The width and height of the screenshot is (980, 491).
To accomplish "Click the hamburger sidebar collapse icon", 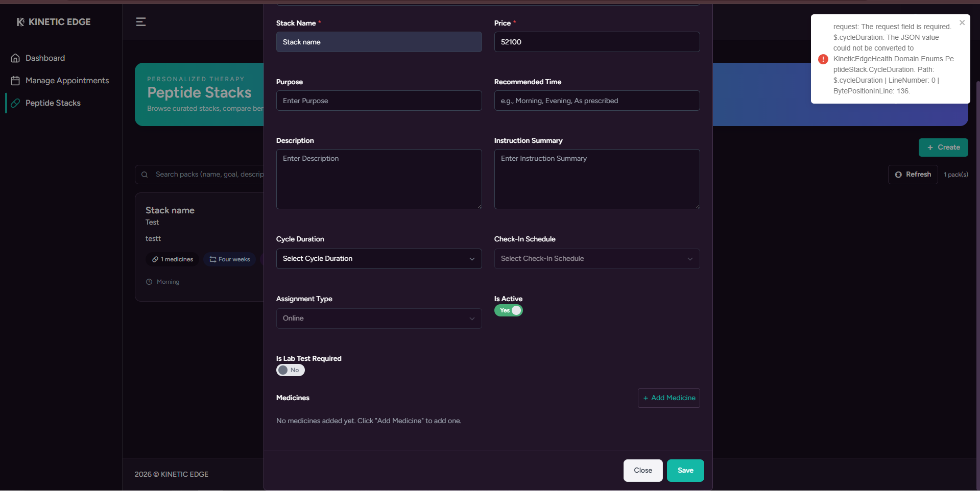I will (141, 21).
